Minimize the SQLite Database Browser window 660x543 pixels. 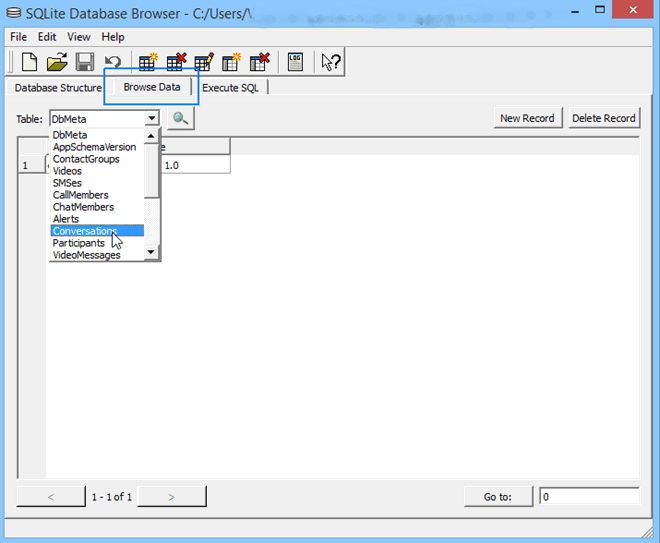(575, 11)
